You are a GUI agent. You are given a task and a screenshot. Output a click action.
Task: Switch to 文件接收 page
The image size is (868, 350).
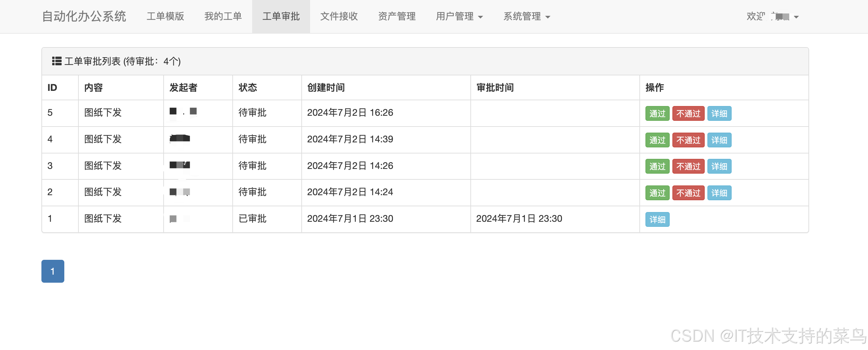(339, 16)
